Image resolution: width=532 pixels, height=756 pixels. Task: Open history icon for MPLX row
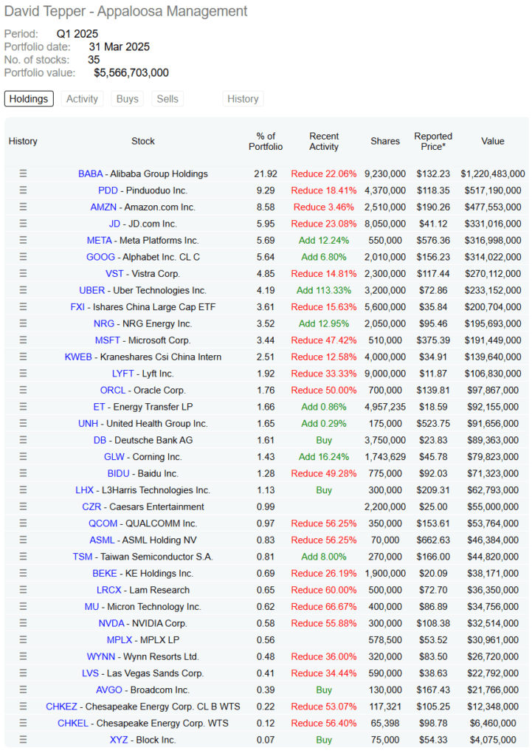23,639
